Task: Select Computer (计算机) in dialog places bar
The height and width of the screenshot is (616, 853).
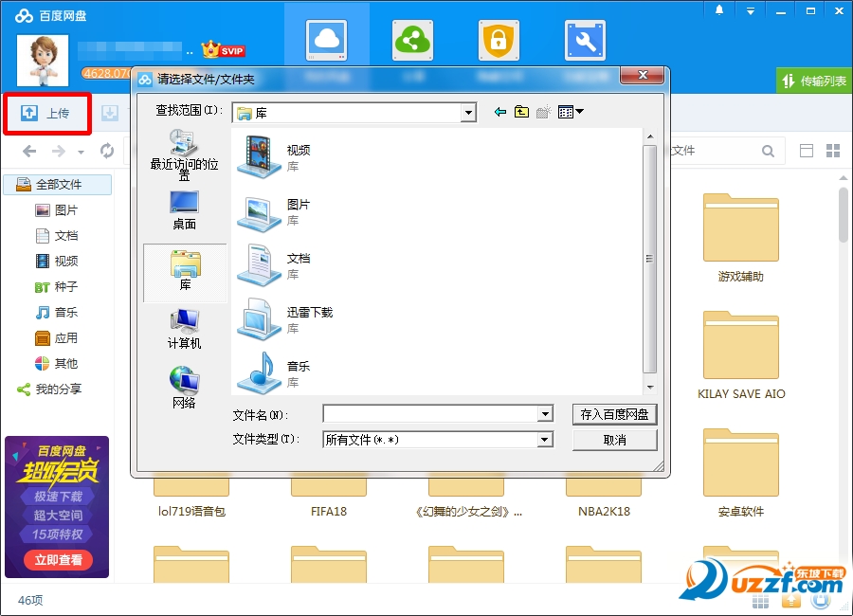Action: coord(185,329)
